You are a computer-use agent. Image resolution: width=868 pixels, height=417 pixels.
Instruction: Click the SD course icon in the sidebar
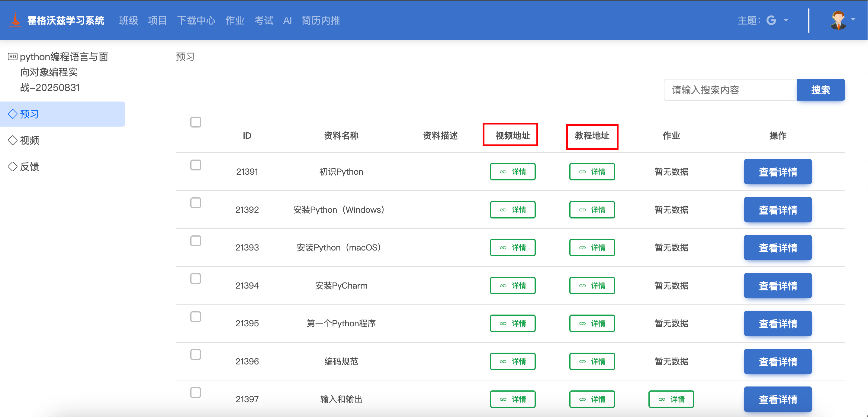(x=12, y=57)
